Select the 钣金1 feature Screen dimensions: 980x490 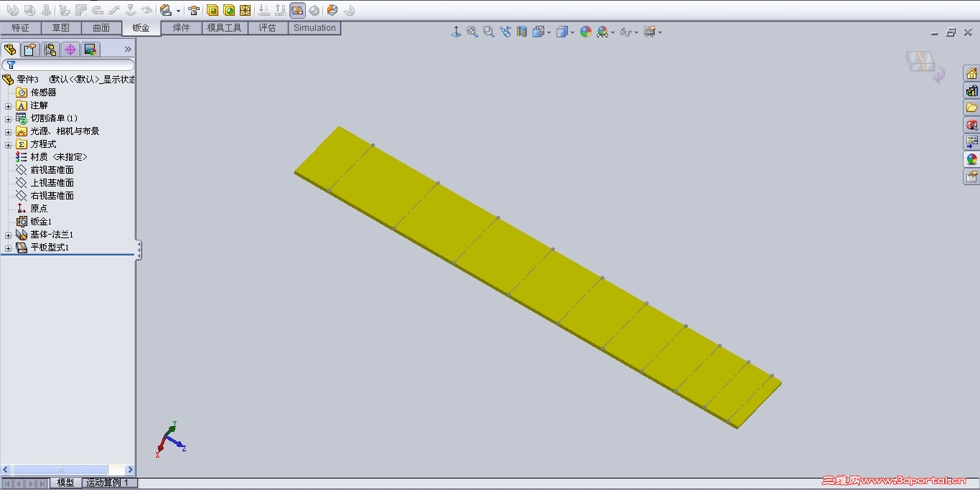41,221
